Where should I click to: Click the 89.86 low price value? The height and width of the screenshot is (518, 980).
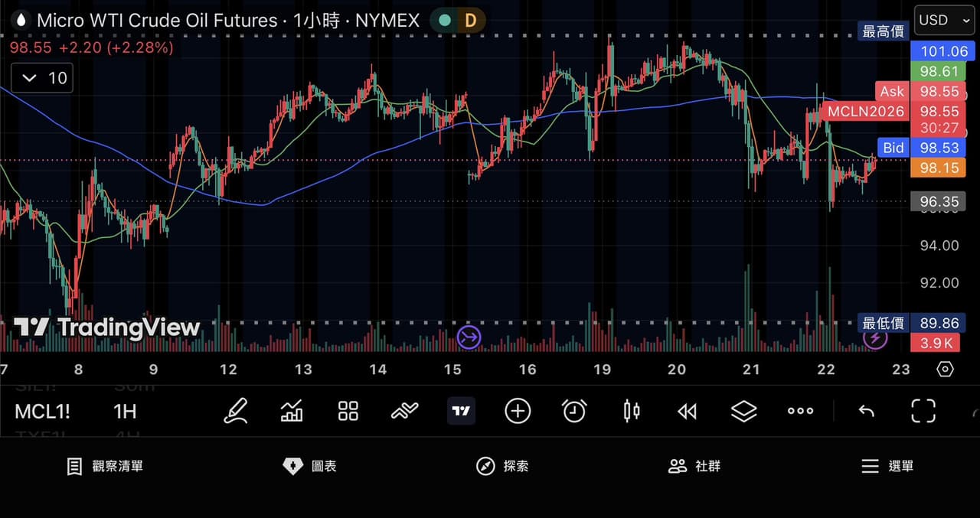(939, 324)
